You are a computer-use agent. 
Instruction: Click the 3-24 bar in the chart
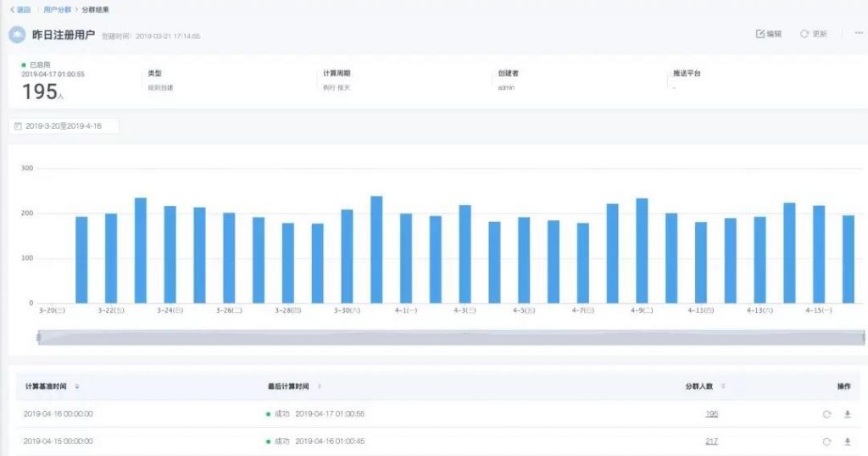tap(170, 254)
